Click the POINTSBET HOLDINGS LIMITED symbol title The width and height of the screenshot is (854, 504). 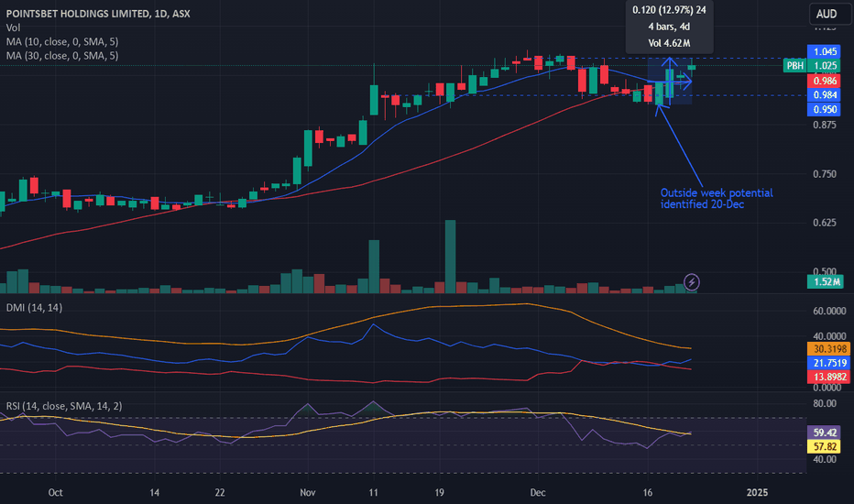77,14
